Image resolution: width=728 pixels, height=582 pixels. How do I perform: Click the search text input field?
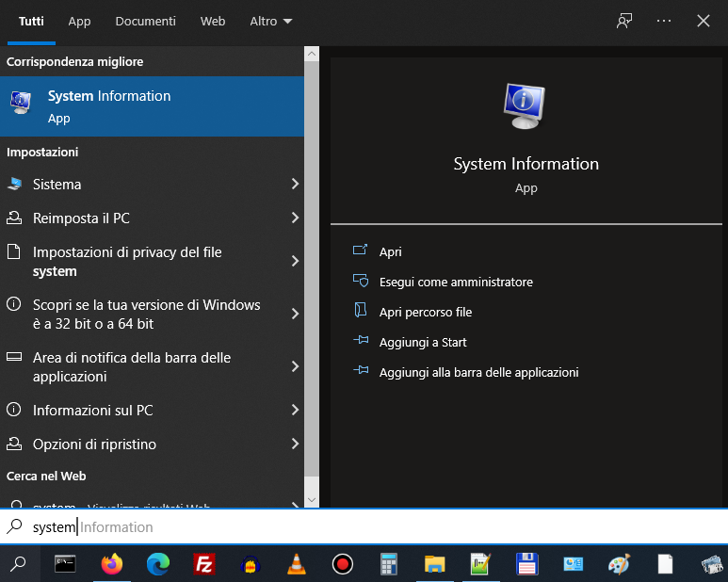pos(364,526)
